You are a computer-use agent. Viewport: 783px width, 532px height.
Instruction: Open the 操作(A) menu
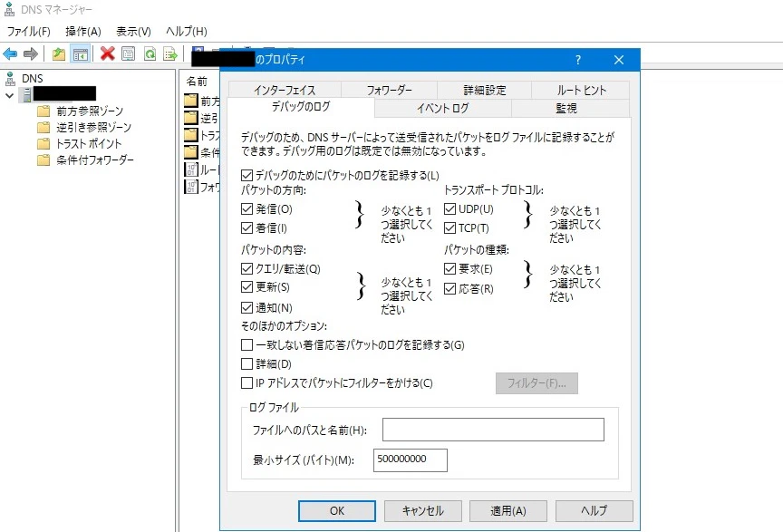[x=82, y=32]
